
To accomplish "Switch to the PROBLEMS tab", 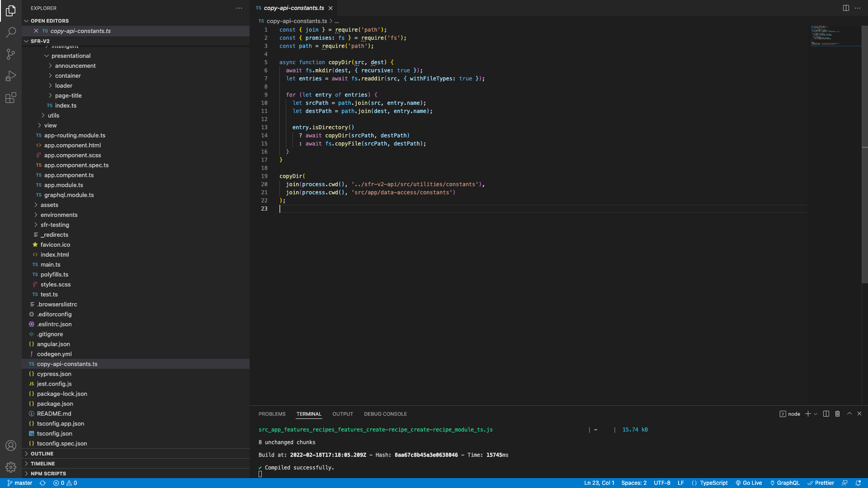I will (272, 414).
